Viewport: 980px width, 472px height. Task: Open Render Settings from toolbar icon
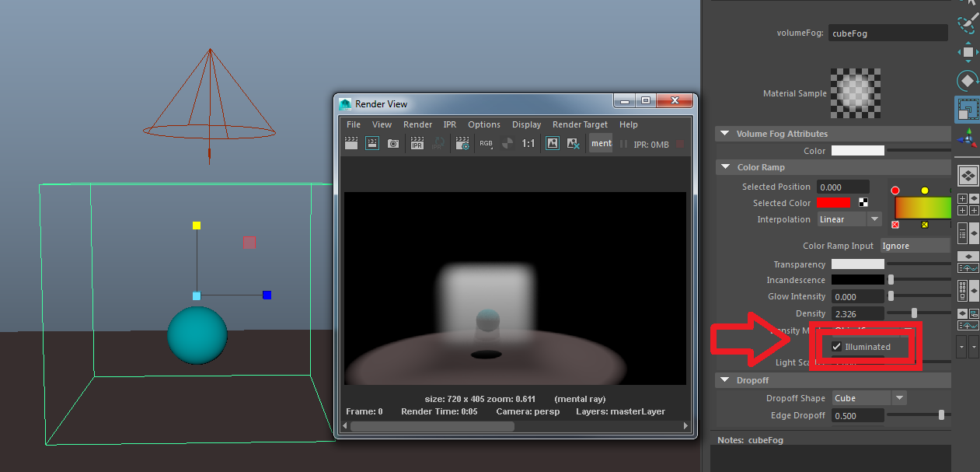462,143
